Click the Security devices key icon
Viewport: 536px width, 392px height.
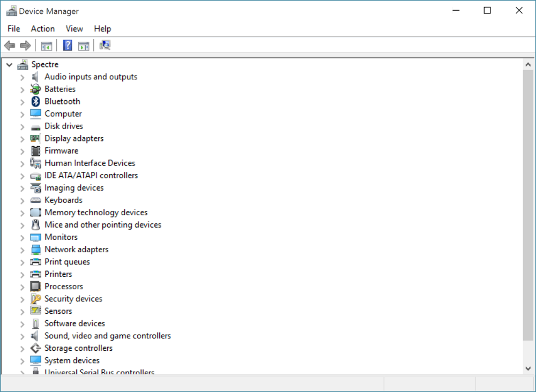point(35,299)
